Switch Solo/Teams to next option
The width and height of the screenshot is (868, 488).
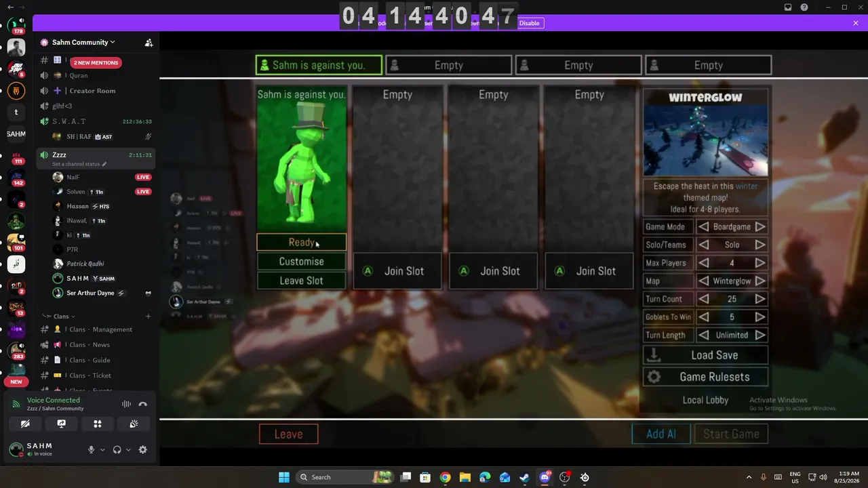[760, 245]
